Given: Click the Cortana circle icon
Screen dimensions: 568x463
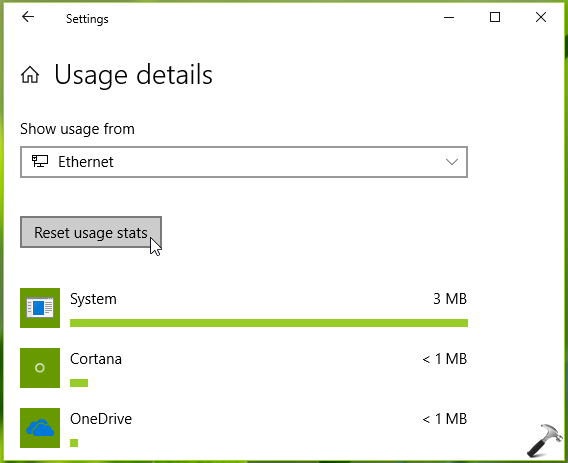Looking at the screenshot, I should pyautogui.click(x=40, y=368).
